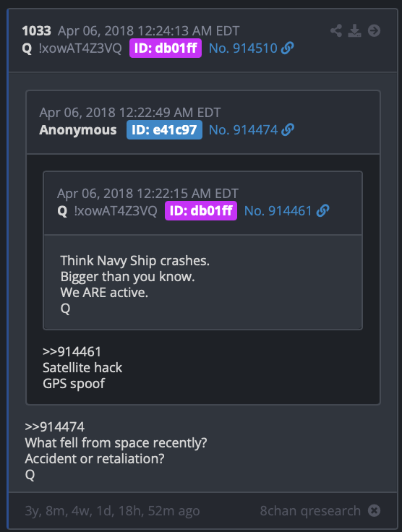Select the blue ID: e41c97 badge
This screenshot has width=402, height=532.
(x=165, y=129)
